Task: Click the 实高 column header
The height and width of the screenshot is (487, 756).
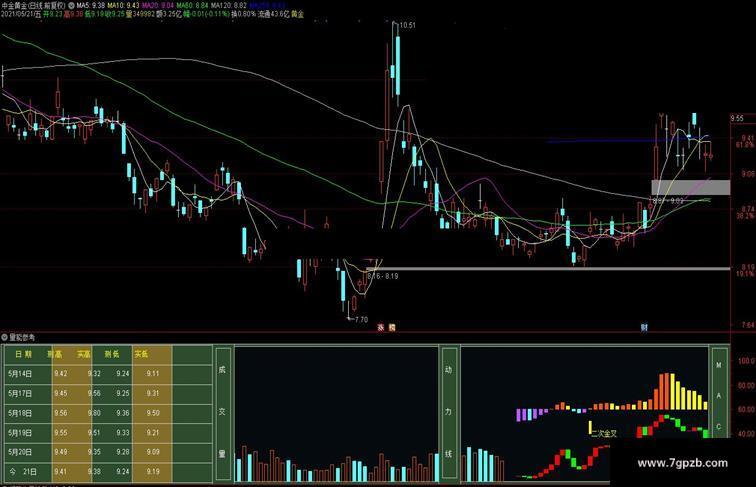Action: click(84, 354)
